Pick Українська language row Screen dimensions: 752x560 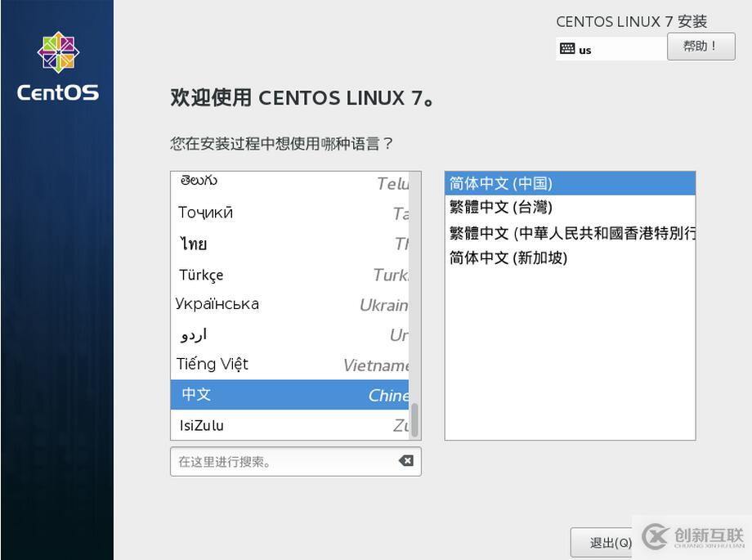[289, 304]
